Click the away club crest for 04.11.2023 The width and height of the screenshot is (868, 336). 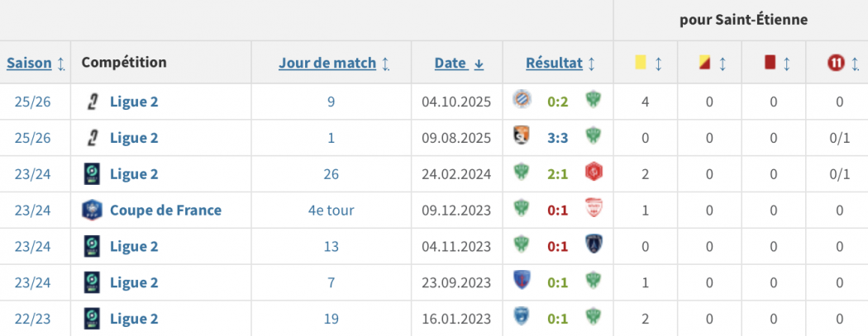pyautogui.click(x=593, y=246)
